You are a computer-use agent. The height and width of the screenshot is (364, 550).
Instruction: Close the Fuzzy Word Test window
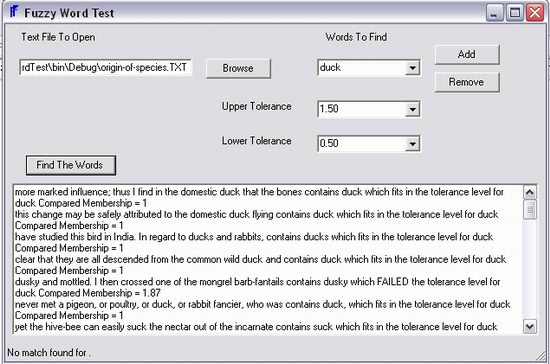click(x=535, y=13)
